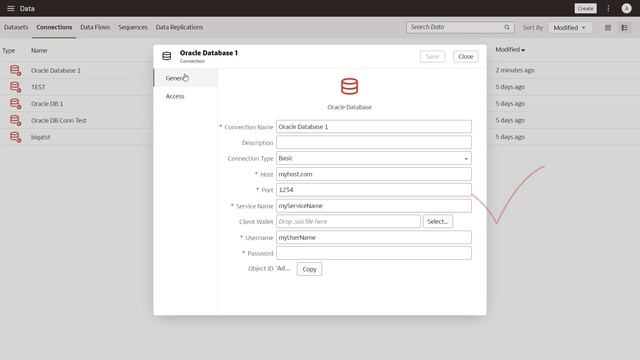Switch to grid view layout

pyautogui.click(x=608, y=27)
